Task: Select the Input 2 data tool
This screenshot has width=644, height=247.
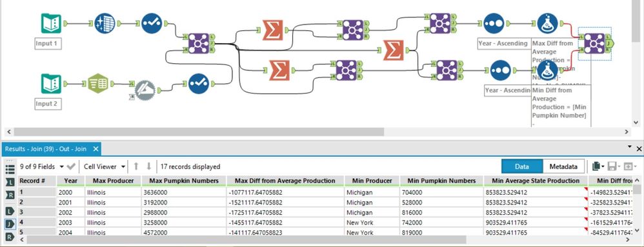Action: pyautogui.click(x=52, y=84)
